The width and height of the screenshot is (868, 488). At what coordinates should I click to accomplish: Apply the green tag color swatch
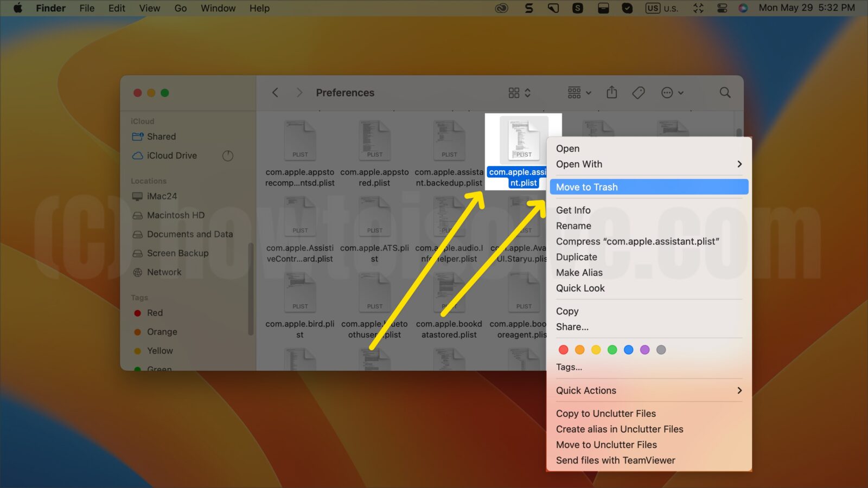(612, 350)
